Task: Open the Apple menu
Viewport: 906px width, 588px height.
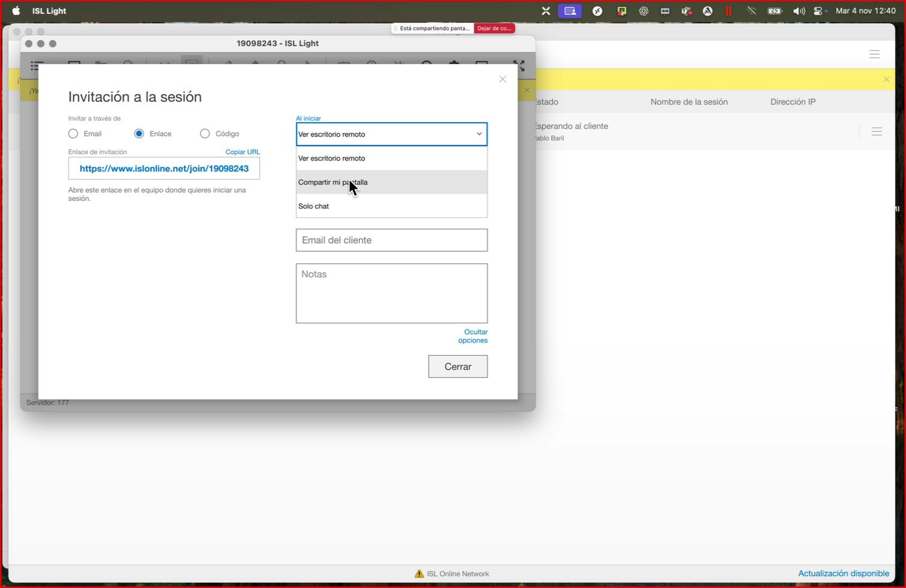Action: click(16, 11)
